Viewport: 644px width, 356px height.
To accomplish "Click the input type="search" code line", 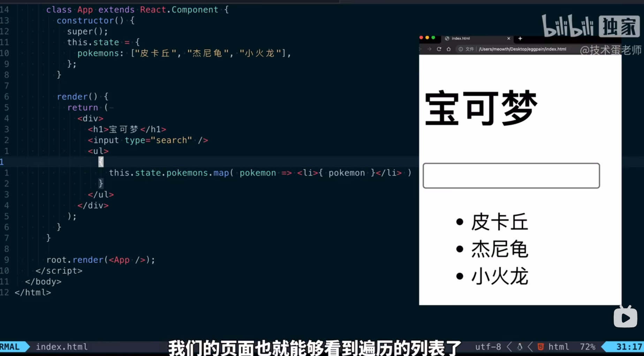I will point(148,140).
